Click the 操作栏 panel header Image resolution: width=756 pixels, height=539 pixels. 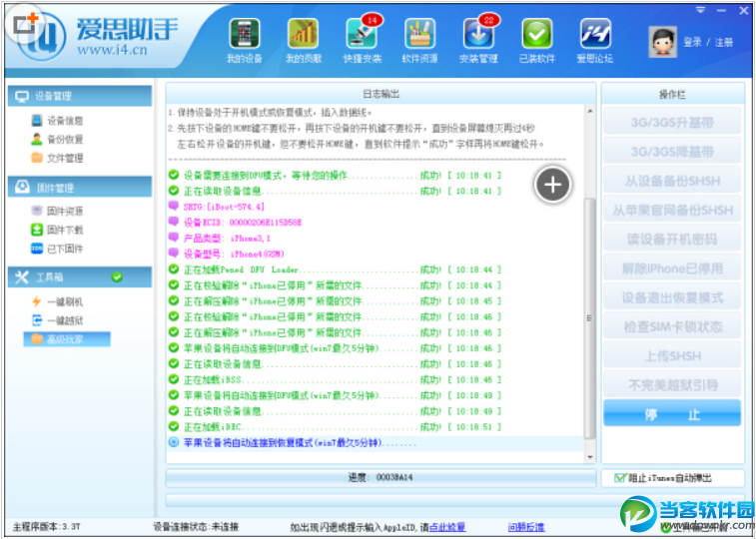672,94
